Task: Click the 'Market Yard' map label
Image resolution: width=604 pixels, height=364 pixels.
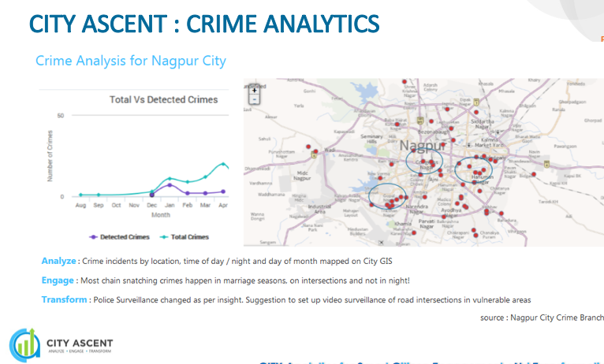Action: (x=489, y=146)
